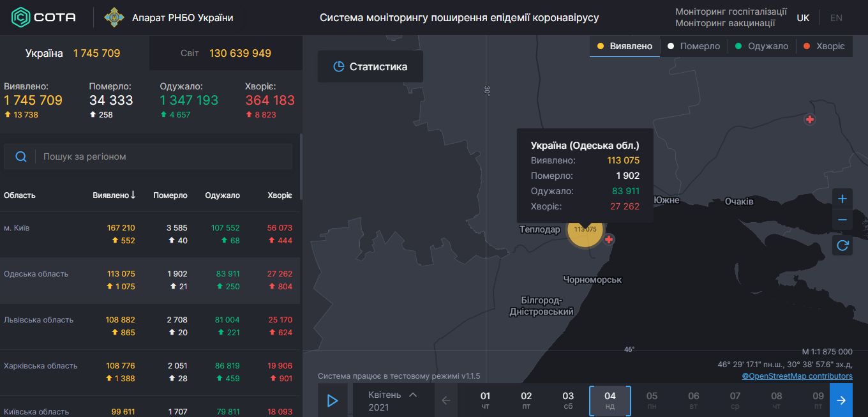Viewport: 868px width, 417px height.
Task: Open Статистика via the pie chart icon
Action: (338, 66)
